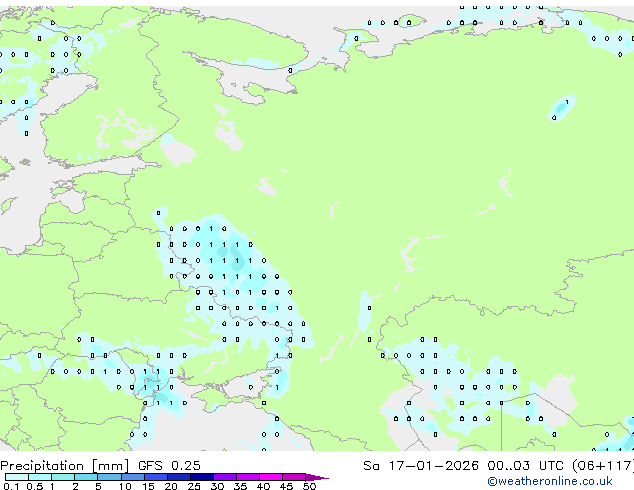634x490 pixels.
Task: Click the legend value label "35"
Action: [x=240, y=486]
